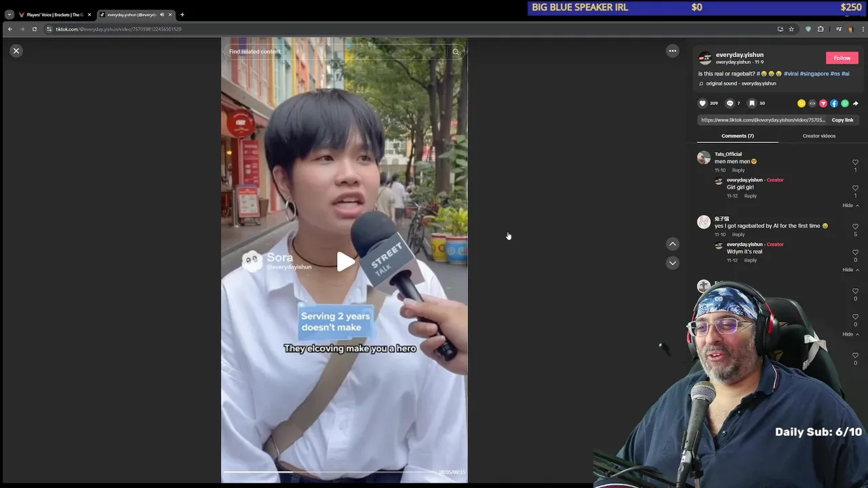This screenshot has width=868, height=488.
Task: Copy link to the video
Action: click(x=842, y=120)
